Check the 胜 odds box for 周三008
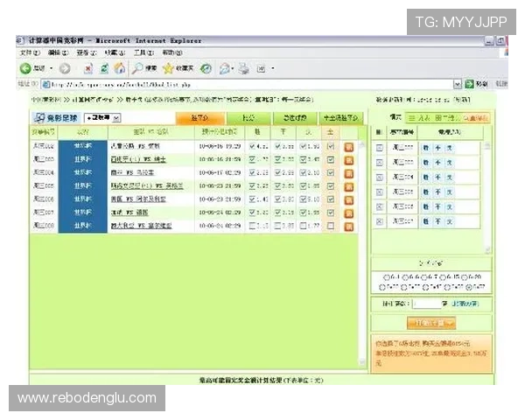Viewport: 525px width, 420px height. (x=253, y=226)
